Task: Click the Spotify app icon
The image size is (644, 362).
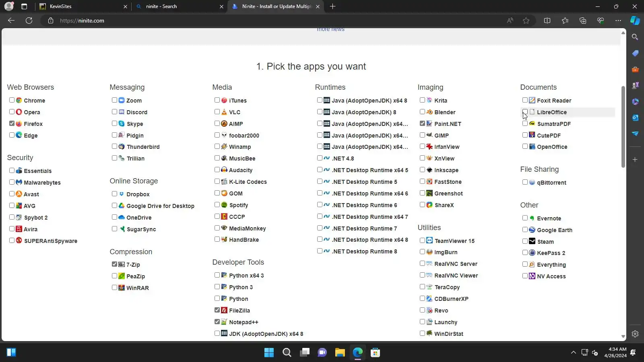Action: pos(224,205)
